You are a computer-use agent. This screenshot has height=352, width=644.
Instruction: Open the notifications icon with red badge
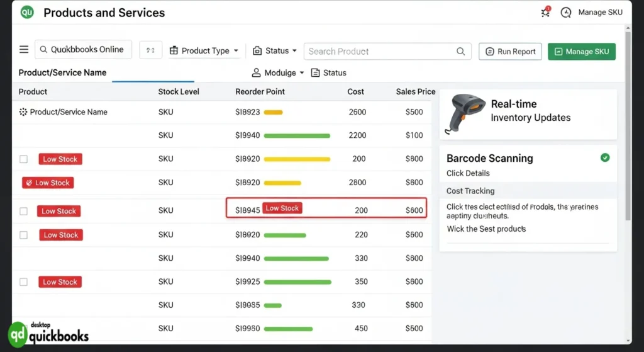coord(545,13)
